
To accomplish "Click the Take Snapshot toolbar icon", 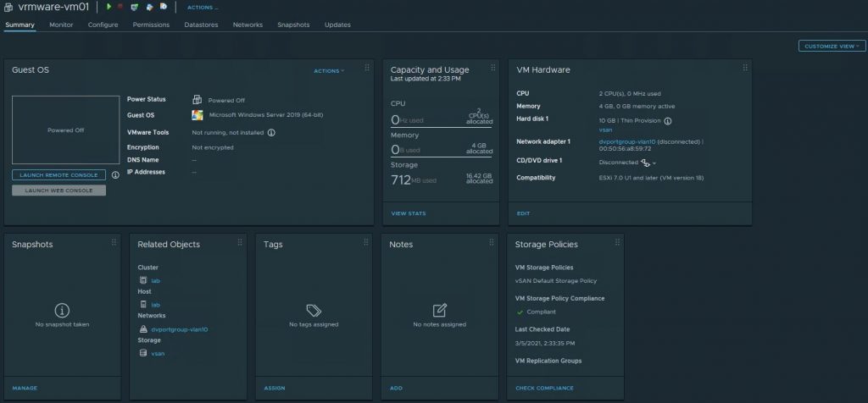I will [164, 7].
